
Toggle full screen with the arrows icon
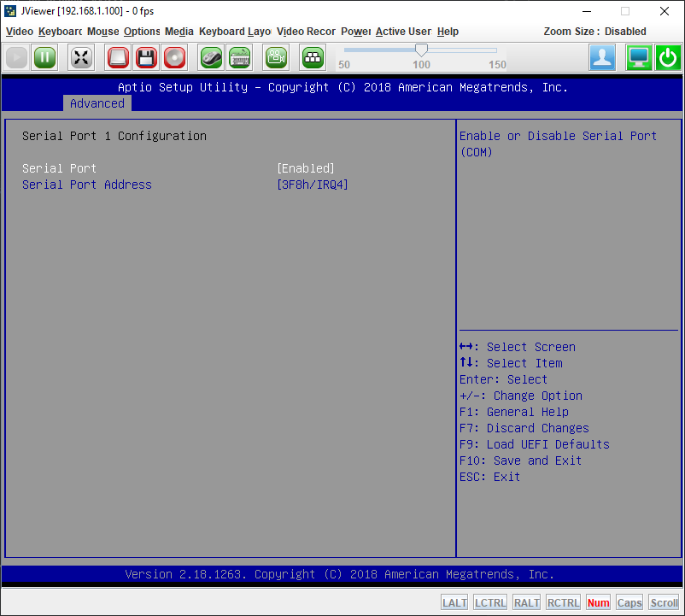(x=81, y=57)
